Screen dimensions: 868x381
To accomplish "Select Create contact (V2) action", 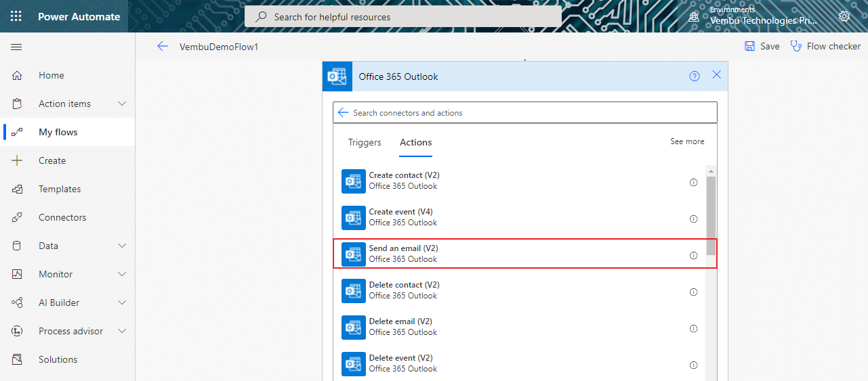I will coord(520,181).
